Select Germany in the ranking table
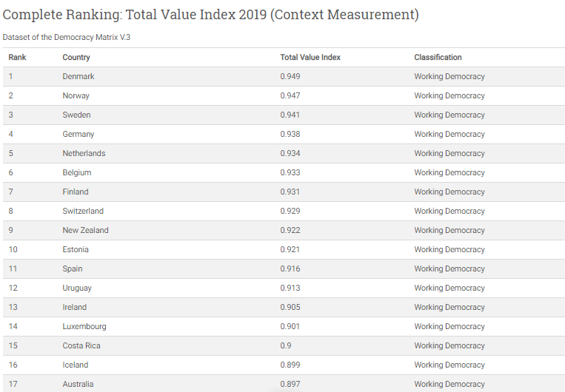The height and width of the screenshot is (392, 565). point(78,134)
